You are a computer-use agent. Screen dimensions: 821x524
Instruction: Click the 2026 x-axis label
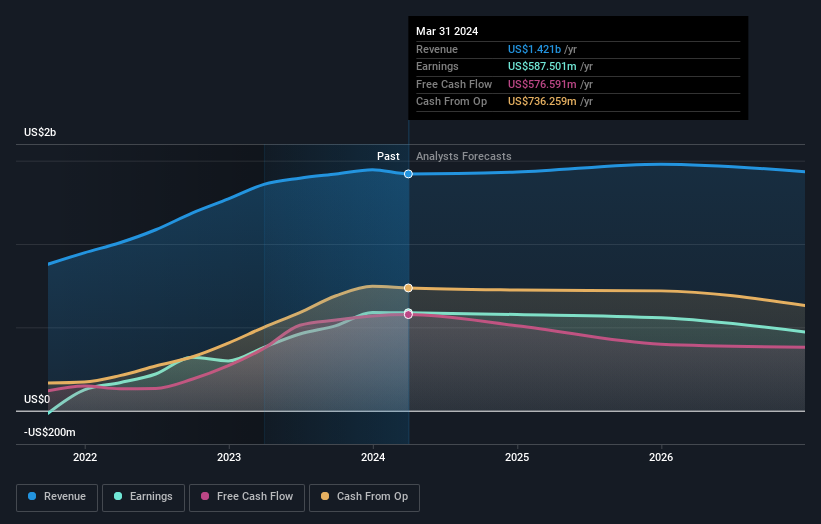pos(661,457)
